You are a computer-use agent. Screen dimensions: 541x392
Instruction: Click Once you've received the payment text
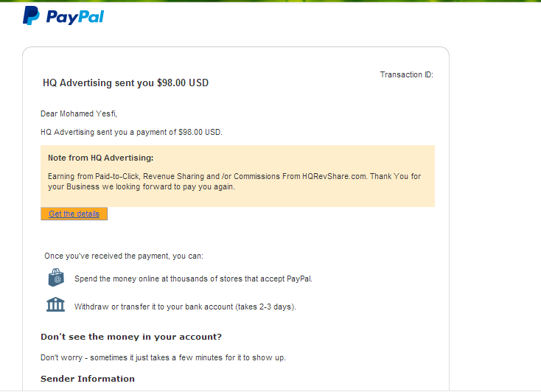tap(124, 256)
